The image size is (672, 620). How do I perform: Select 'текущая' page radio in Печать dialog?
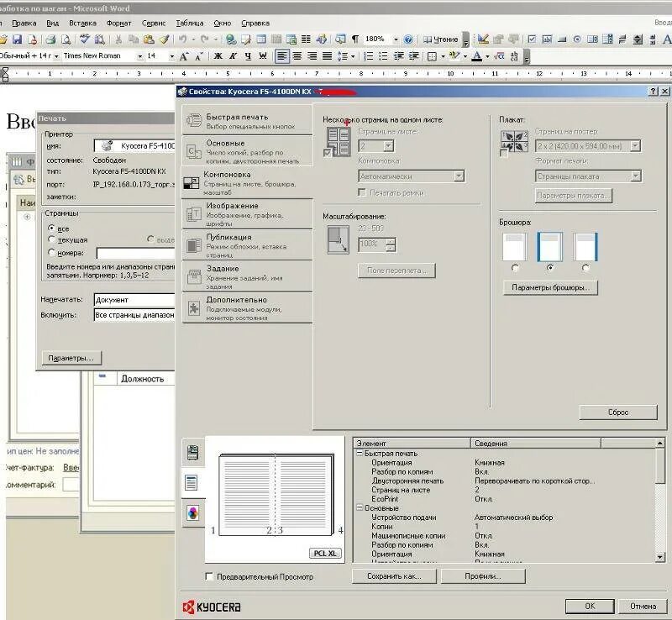pyautogui.click(x=51, y=239)
